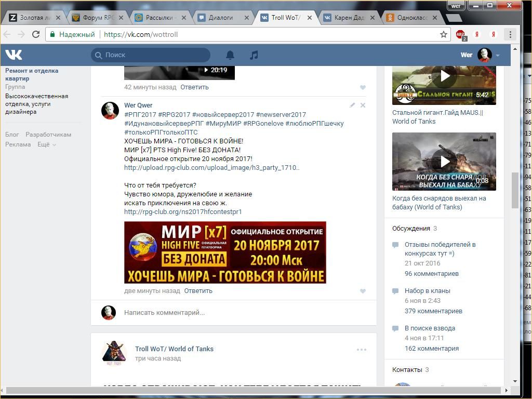Image resolution: width=532 pixels, height=399 pixels.
Task: Bookmark page with star icon
Action: tap(444, 34)
